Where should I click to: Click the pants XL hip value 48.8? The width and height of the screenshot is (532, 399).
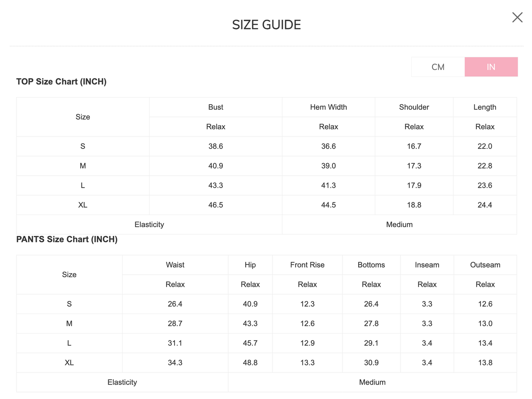coord(250,363)
